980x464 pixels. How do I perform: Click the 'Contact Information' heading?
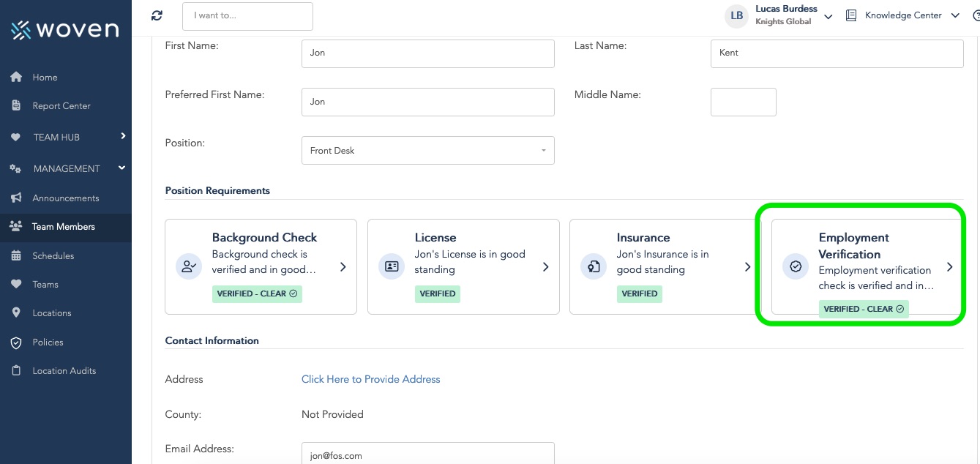pyautogui.click(x=212, y=340)
